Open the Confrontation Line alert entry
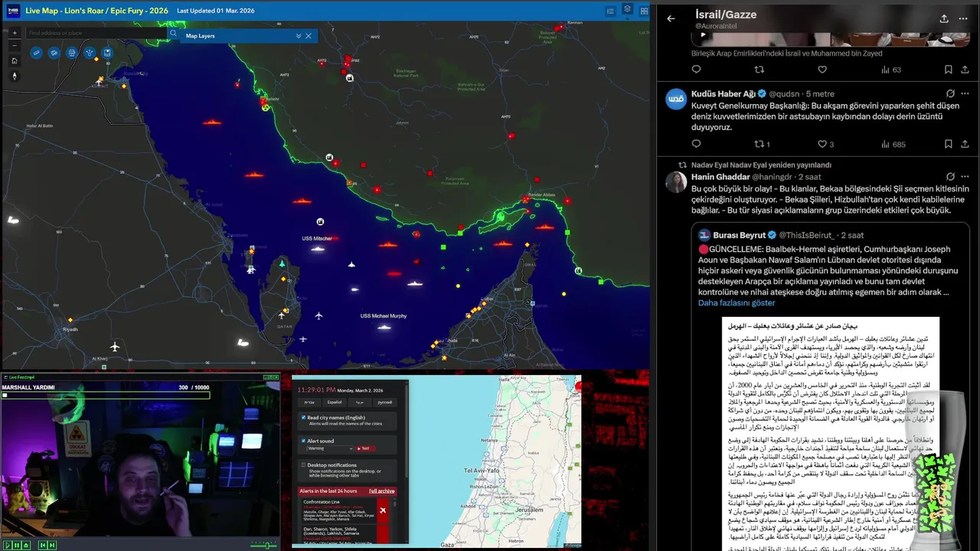Screen dimensions: 980x551 tap(345, 510)
